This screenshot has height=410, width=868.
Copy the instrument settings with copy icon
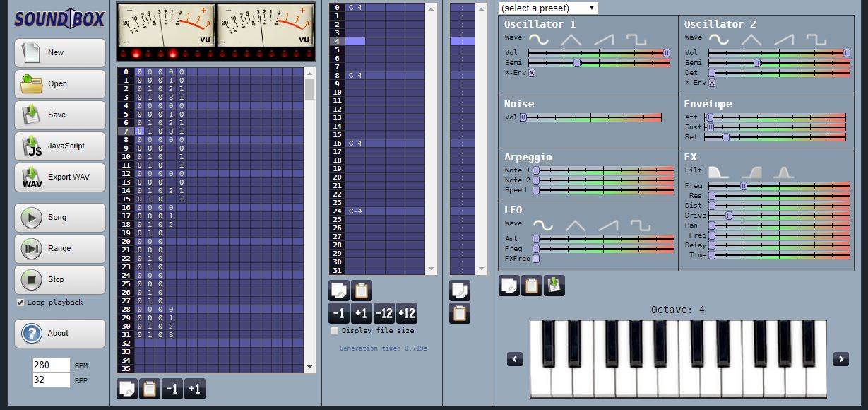[x=509, y=286]
